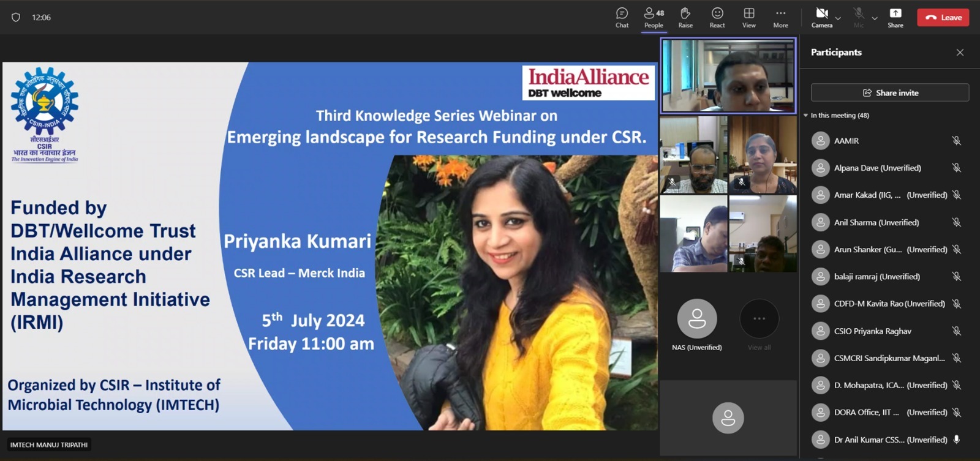980x461 pixels.
Task: Open the Camera options dropdown arrow
Action: pyautogui.click(x=838, y=18)
